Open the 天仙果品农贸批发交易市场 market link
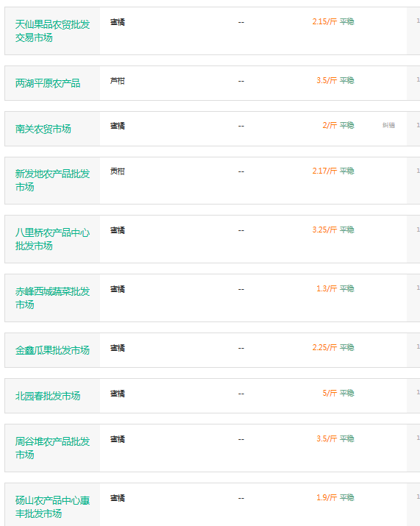Image resolution: width=420 pixels, height=526 pixels. pos(52,31)
